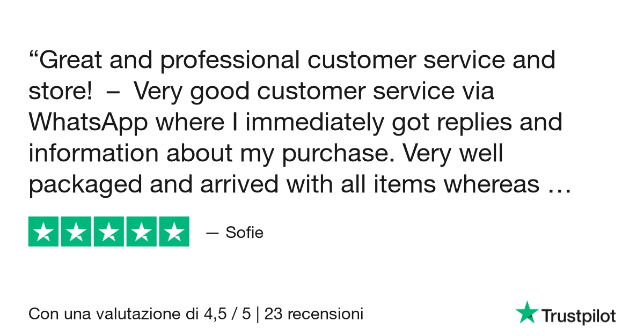The width and height of the screenshot is (644, 336).
Task: Click the dash before Sofie
Action: tap(213, 234)
